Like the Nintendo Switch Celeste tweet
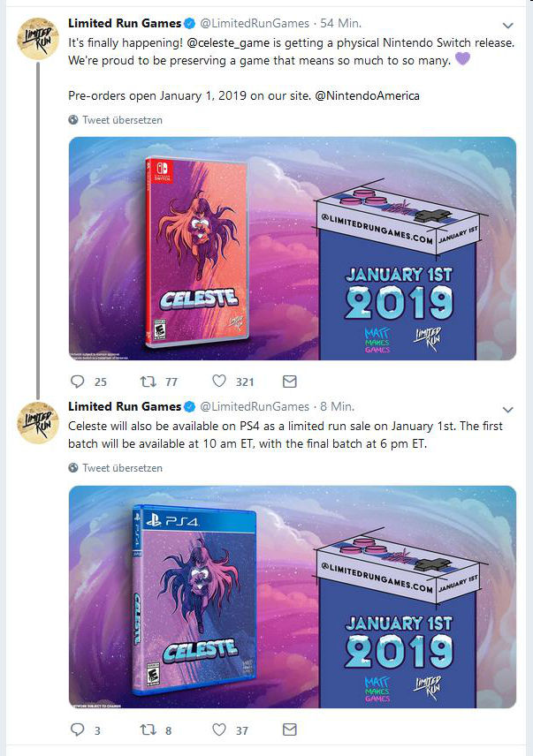 coord(219,382)
